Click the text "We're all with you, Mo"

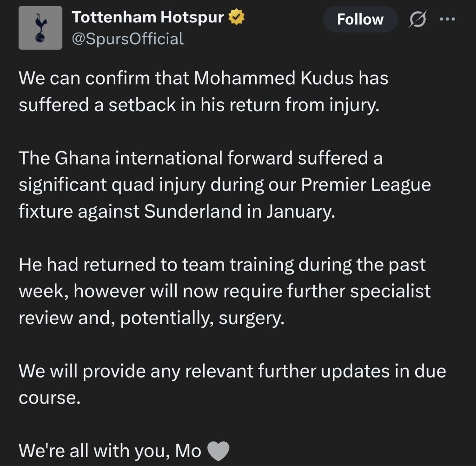point(110,451)
